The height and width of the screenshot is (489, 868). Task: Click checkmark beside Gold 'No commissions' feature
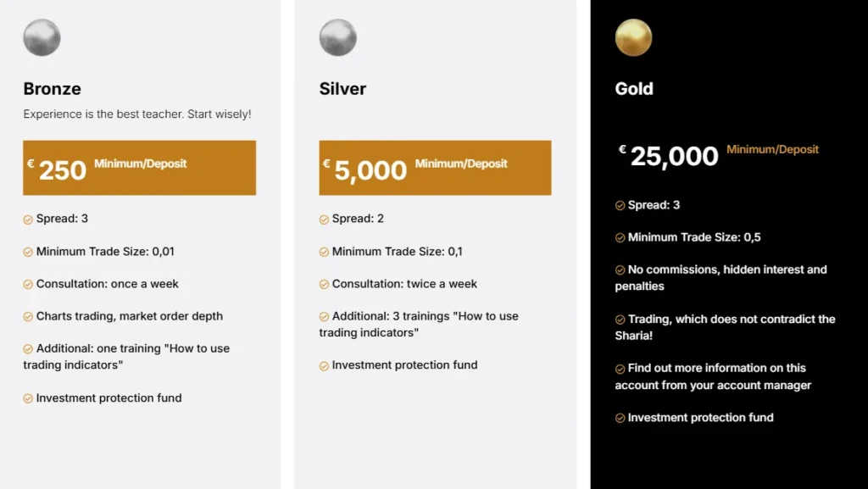[x=620, y=270]
